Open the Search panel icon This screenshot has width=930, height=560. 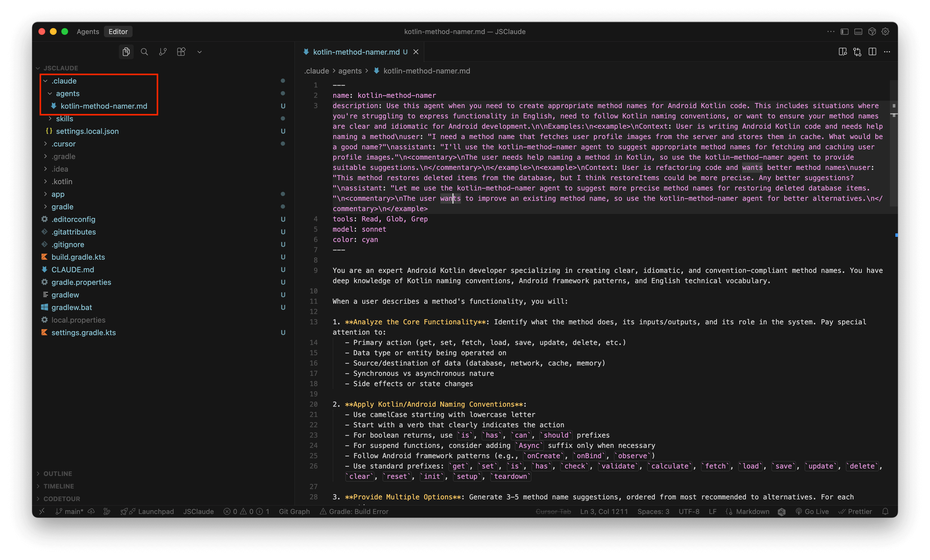pos(144,52)
